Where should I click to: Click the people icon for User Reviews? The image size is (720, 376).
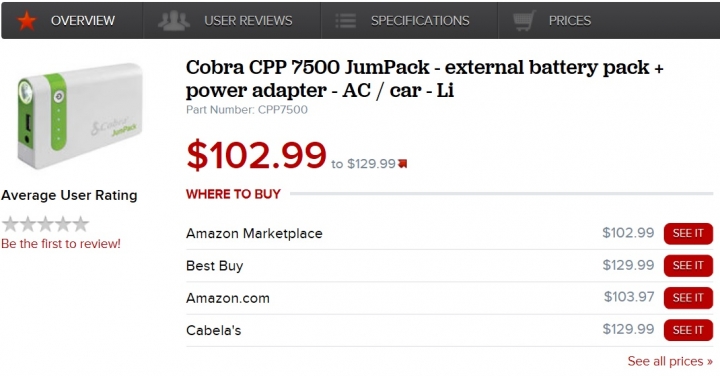pyautogui.click(x=174, y=21)
